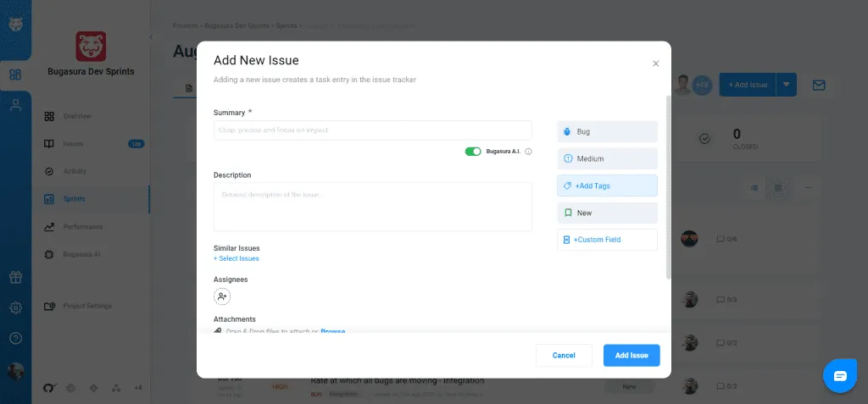868x404 pixels.
Task: Open the Bug issue type dropdown
Action: pyautogui.click(x=607, y=132)
